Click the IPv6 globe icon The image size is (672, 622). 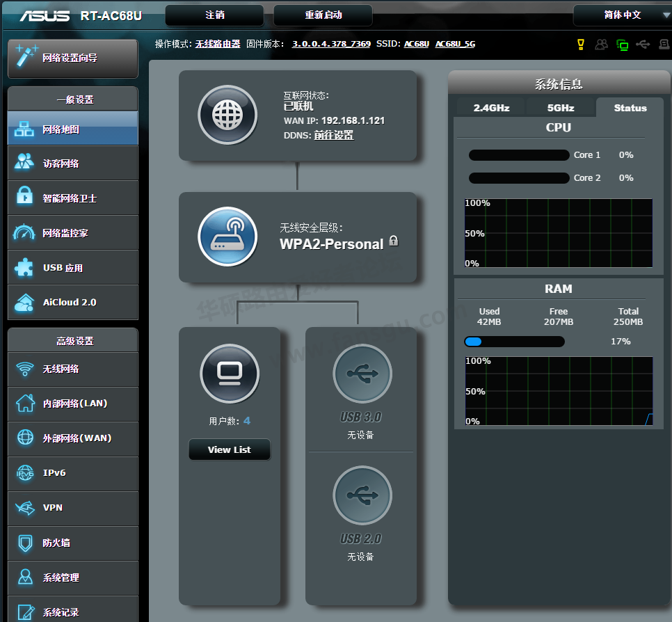(x=25, y=473)
